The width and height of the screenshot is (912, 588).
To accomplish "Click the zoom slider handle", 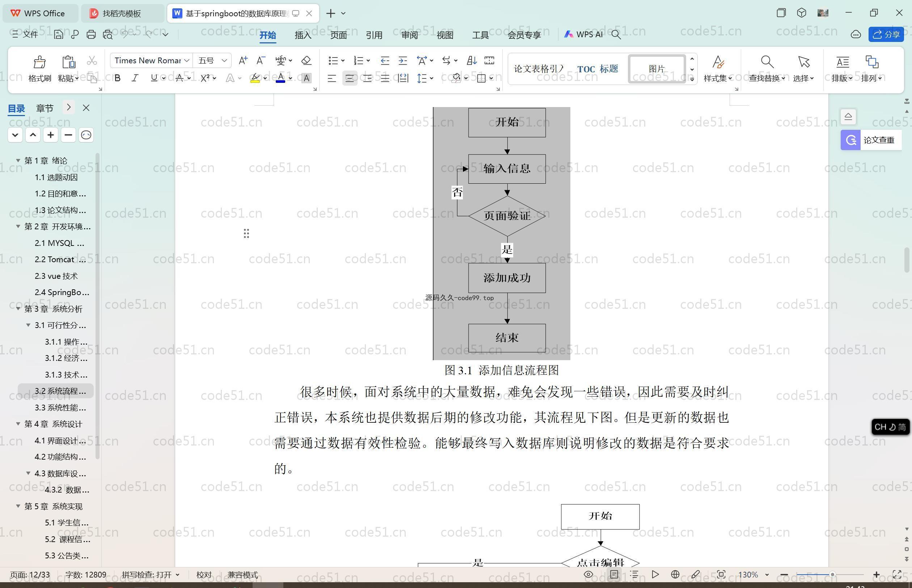I will pyautogui.click(x=832, y=574).
